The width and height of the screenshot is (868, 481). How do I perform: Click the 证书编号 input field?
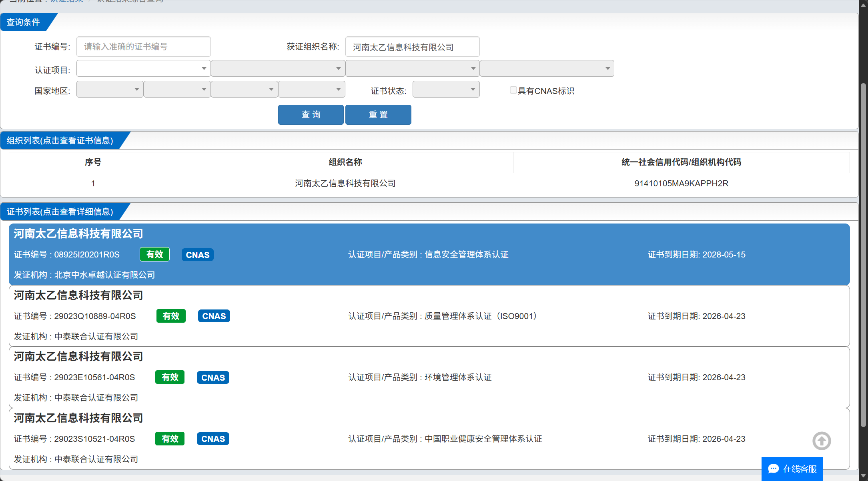tap(143, 47)
